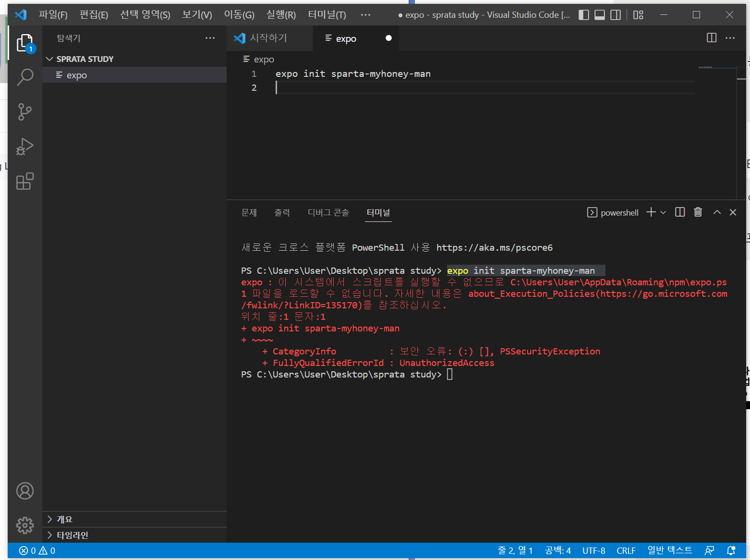The image size is (750, 560).
Task: Click the errors and warnings status indicator
Action: tap(37, 550)
